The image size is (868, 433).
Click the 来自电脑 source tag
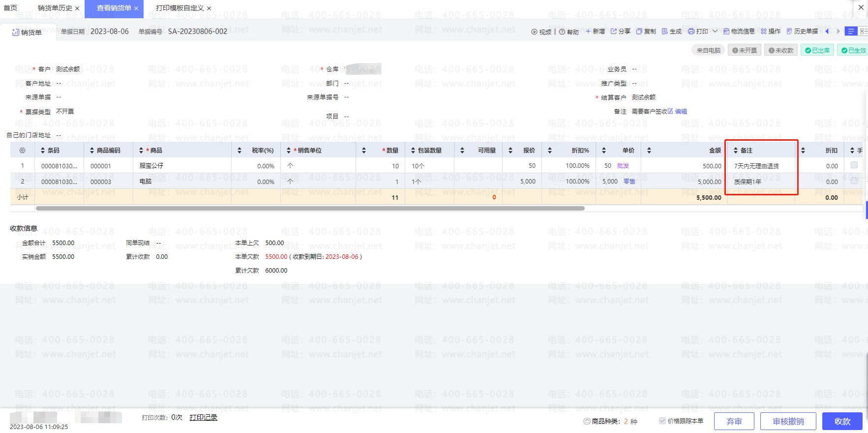click(x=708, y=50)
